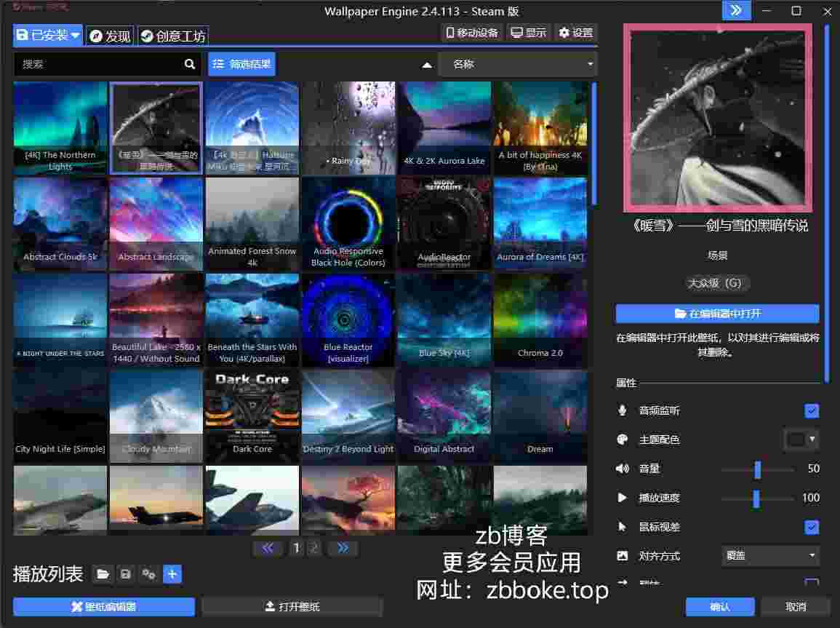The image size is (840, 628).
Task: Toggle audio listening (音频监听) checkbox
Action: pos(811,410)
